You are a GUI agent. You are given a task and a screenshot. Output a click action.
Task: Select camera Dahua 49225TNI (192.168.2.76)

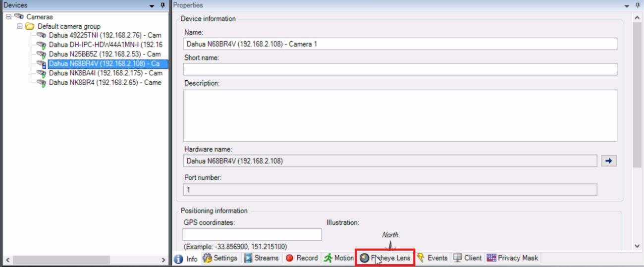pos(105,36)
